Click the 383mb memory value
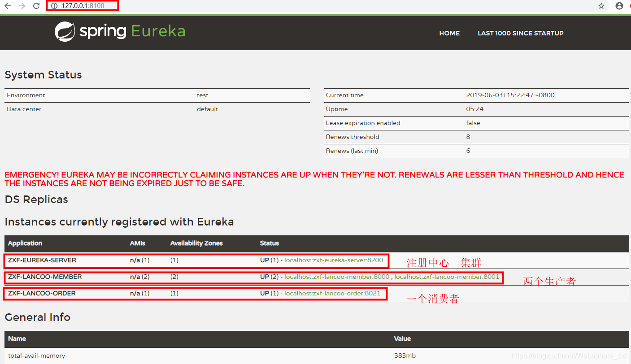The height and width of the screenshot is (364, 631). [x=405, y=355]
